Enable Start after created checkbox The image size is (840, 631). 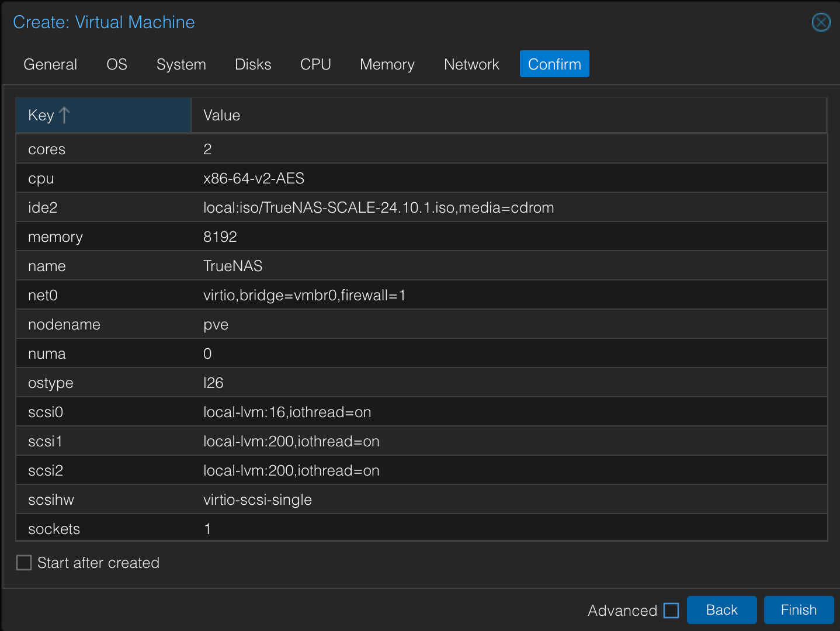tap(24, 563)
